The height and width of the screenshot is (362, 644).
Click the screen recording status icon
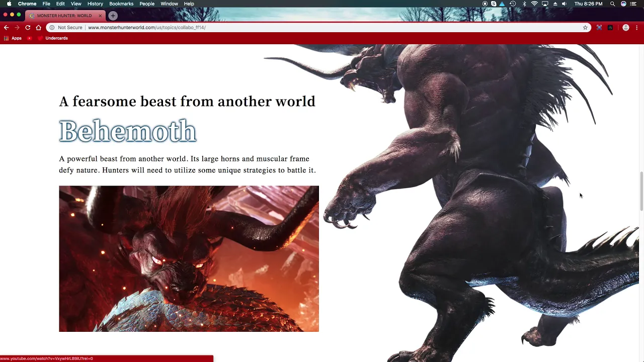click(485, 4)
